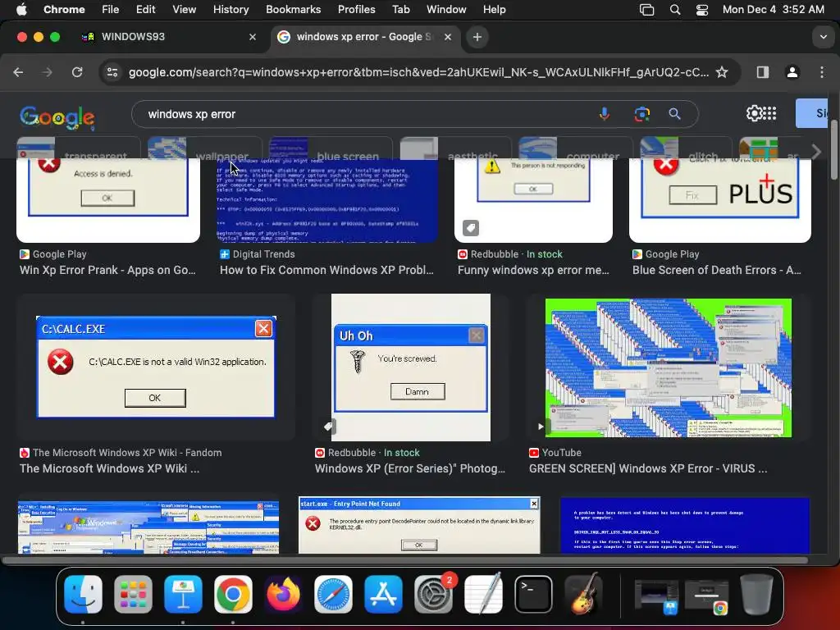Filter results by 'aesthetic' chip

pyautogui.click(x=455, y=148)
